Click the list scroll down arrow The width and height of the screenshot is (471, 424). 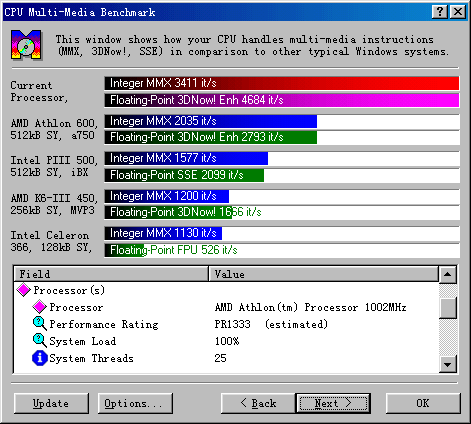pyautogui.click(x=448, y=364)
